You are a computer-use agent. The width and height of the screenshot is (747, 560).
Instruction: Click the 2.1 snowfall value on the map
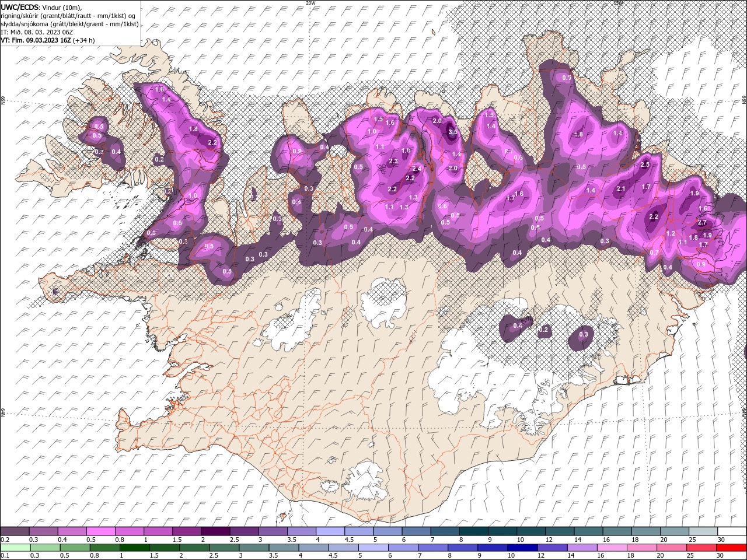click(621, 188)
